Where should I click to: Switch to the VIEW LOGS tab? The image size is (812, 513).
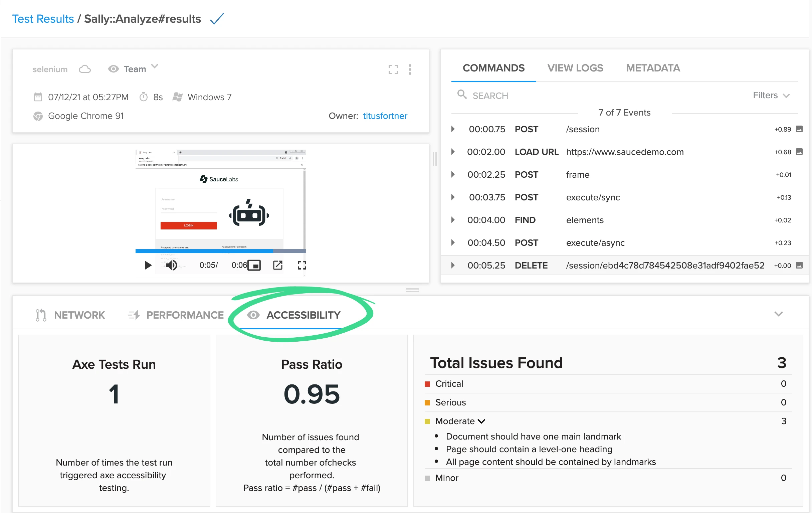coord(575,68)
